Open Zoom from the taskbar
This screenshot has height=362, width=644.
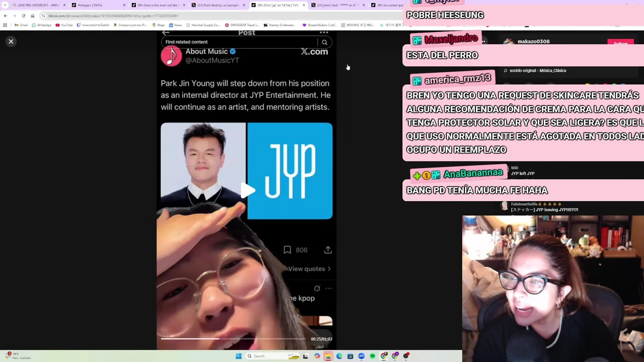[361, 356]
